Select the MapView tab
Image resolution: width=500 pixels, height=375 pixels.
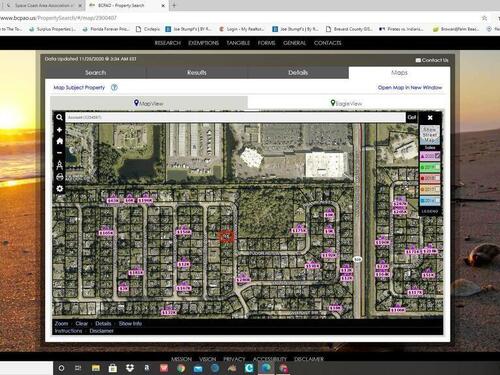tap(149, 103)
